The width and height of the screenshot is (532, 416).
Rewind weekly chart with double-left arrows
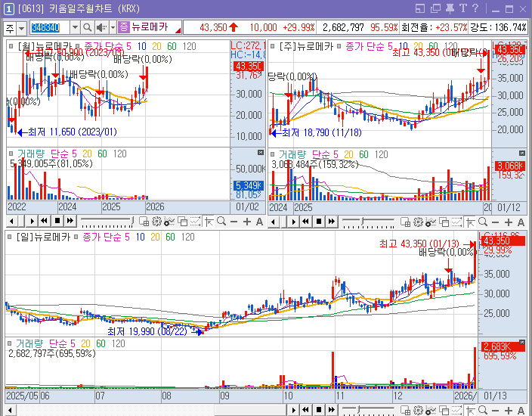point(306,222)
